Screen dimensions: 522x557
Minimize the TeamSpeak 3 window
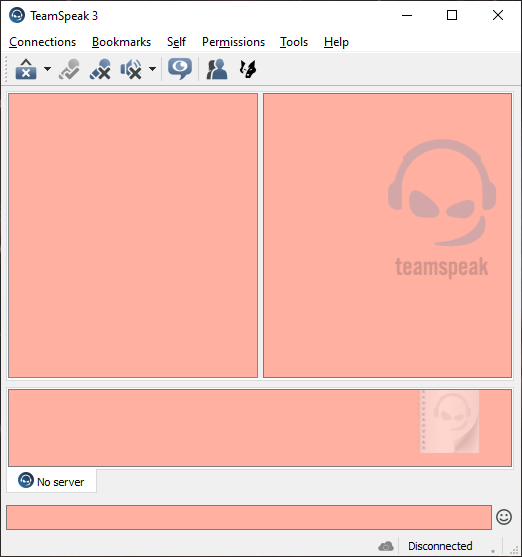[x=407, y=16]
